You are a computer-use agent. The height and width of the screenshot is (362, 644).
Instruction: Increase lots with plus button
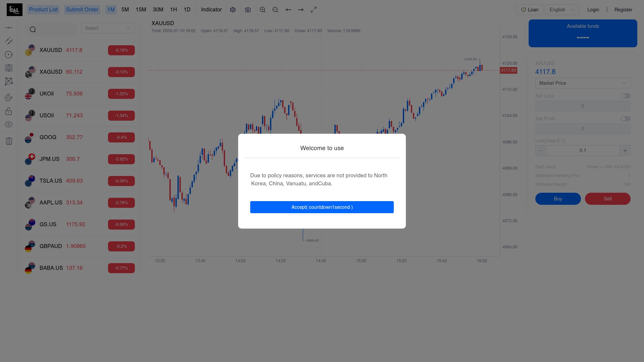click(625, 150)
